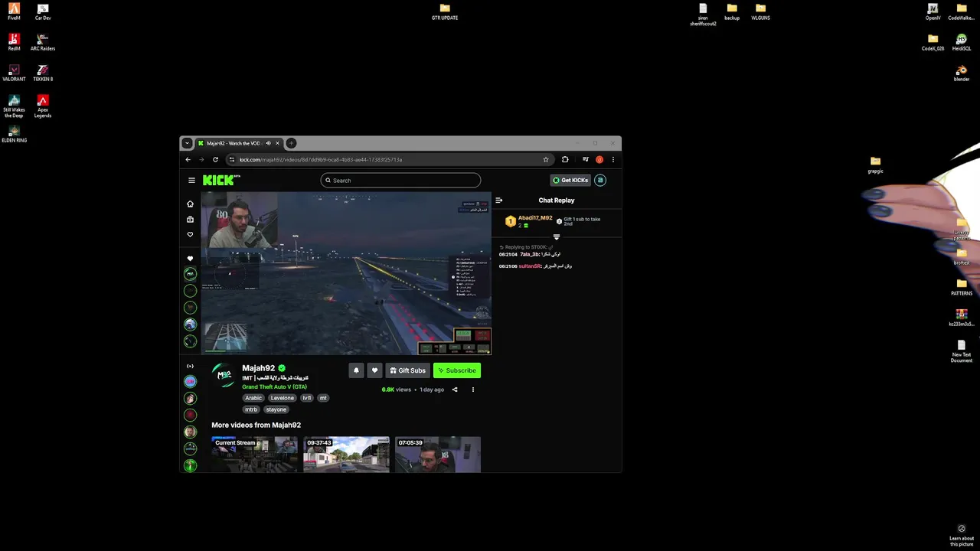
Task: Open Majah92 channel avatar
Action: (x=224, y=375)
